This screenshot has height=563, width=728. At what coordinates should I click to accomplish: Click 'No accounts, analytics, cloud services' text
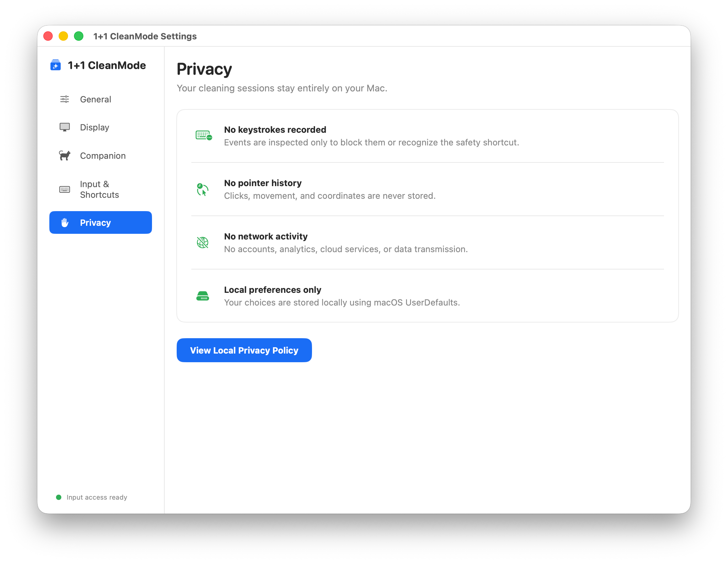point(346,249)
